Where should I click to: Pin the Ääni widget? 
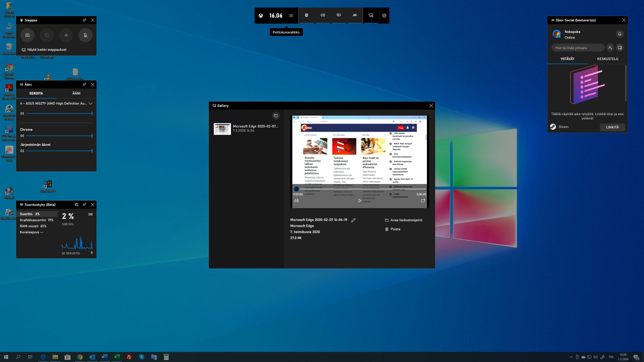coord(85,84)
